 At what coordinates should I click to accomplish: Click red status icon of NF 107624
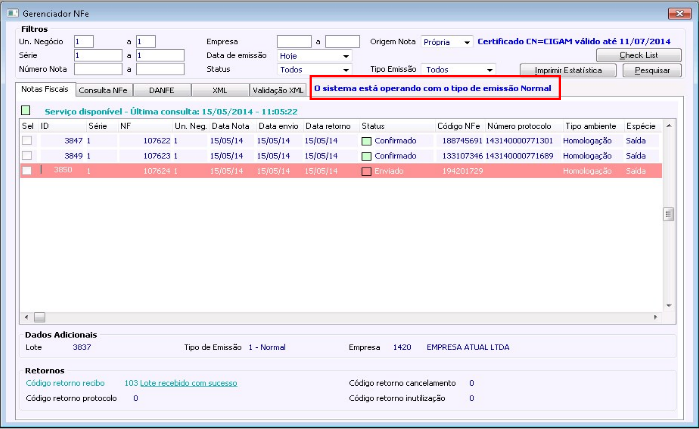pyautogui.click(x=366, y=171)
